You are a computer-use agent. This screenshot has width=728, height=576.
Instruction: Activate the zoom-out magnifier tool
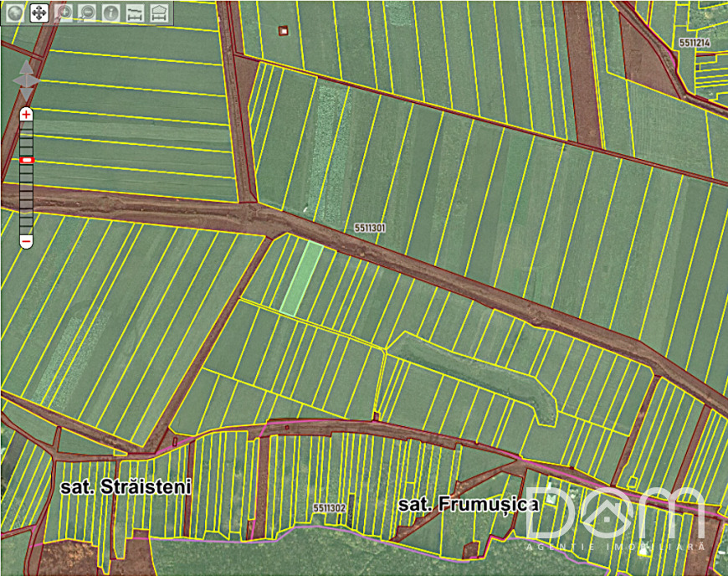[x=87, y=13]
